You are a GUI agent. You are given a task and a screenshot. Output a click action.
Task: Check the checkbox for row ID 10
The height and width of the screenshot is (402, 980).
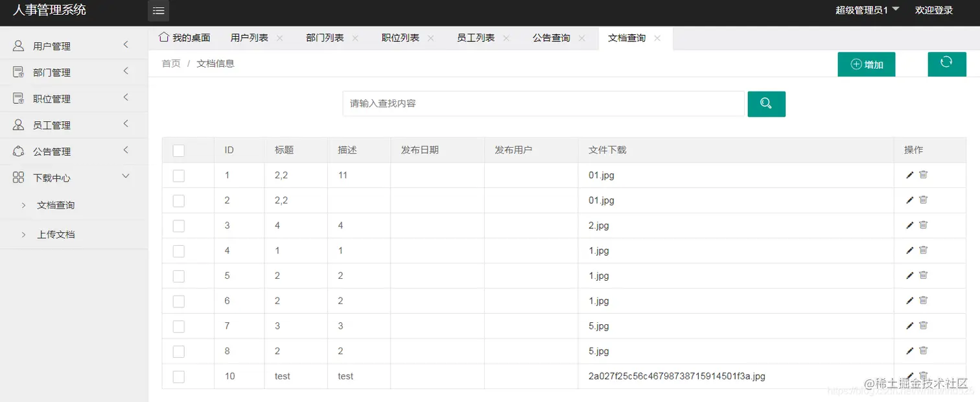click(179, 377)
